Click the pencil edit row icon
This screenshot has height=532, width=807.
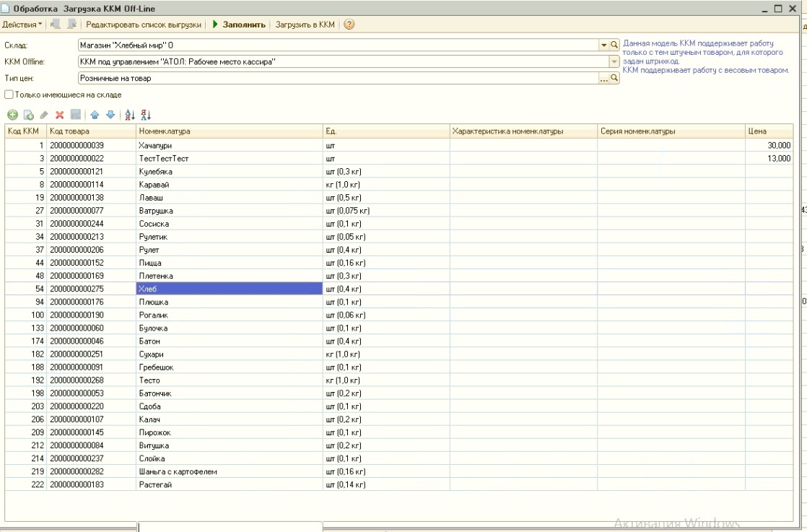point(44,115)
